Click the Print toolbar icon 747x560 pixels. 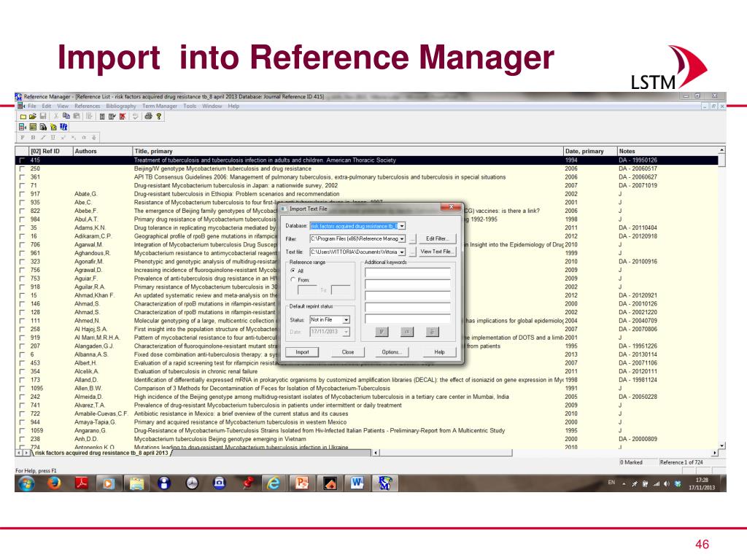click(x=148, y=116)
